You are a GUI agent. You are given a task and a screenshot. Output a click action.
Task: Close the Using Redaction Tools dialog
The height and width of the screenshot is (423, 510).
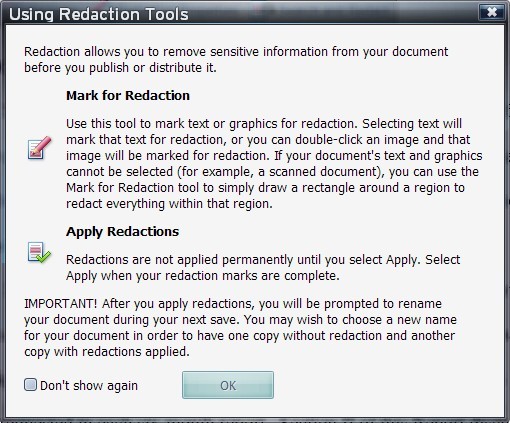coord(492,12)
